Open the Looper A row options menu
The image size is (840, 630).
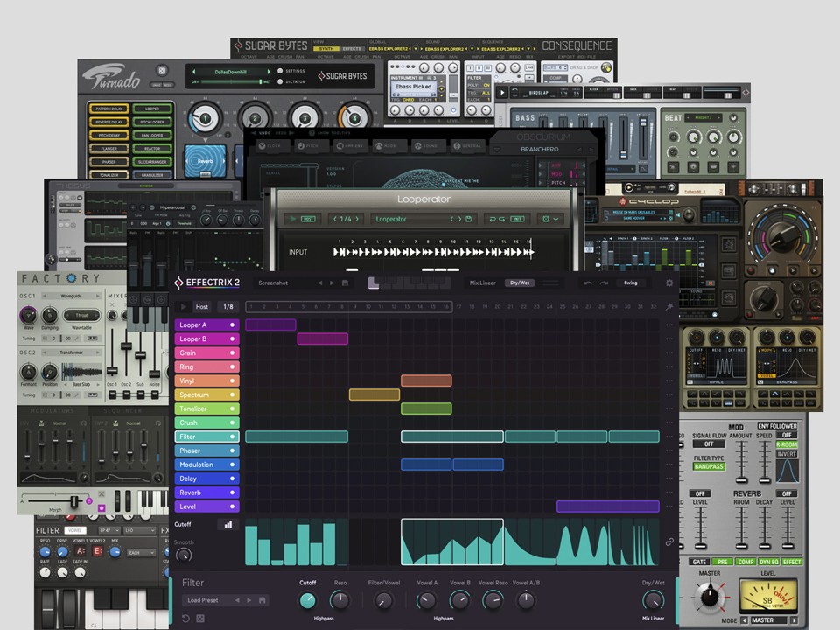[669, 325]
